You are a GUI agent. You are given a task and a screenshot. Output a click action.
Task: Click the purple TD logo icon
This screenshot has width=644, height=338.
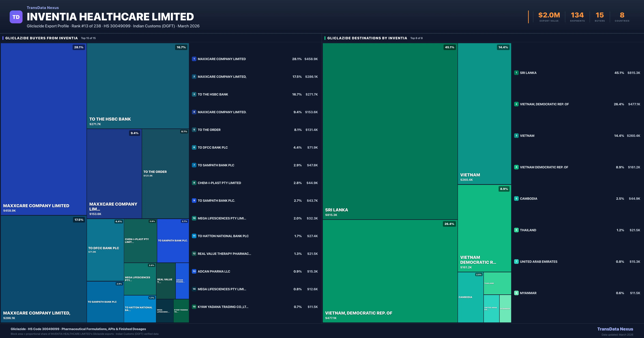[x=16, y=17]
